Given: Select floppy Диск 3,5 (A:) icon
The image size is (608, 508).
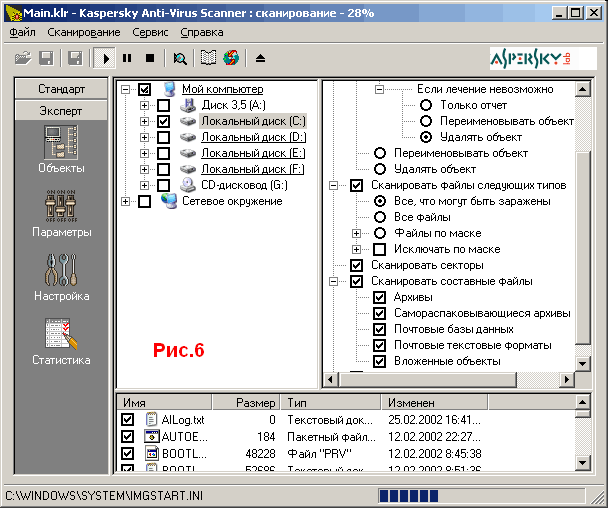Looking at the screenshot, I should [188, 105].
